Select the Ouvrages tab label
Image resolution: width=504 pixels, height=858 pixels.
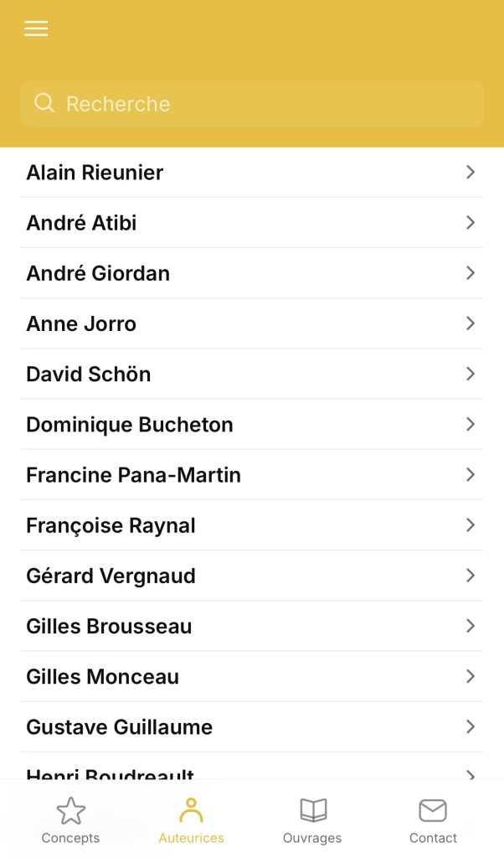coord(312,838)
